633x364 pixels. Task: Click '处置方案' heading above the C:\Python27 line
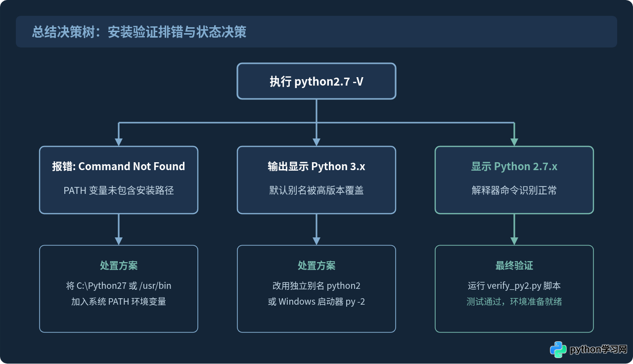(x=119, y=266)
